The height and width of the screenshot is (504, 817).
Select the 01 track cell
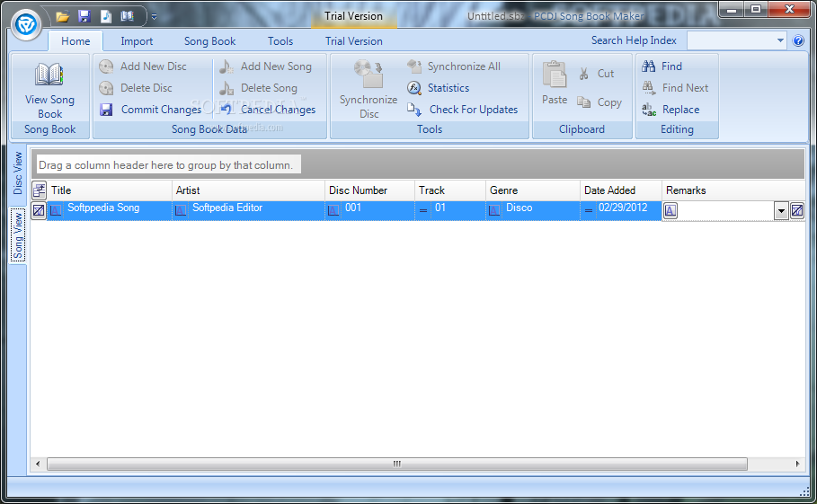click(x=450, y=210)
